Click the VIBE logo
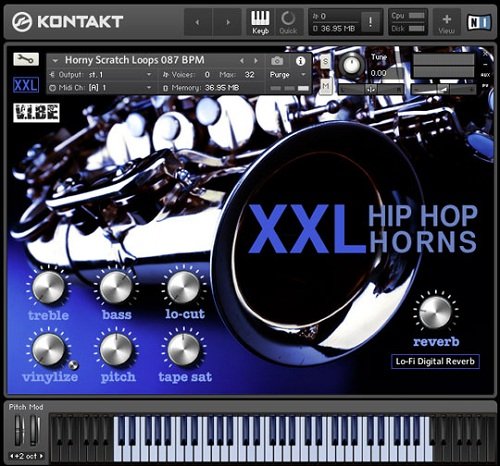Screen dimensions: 500x466 click(36, 112)
